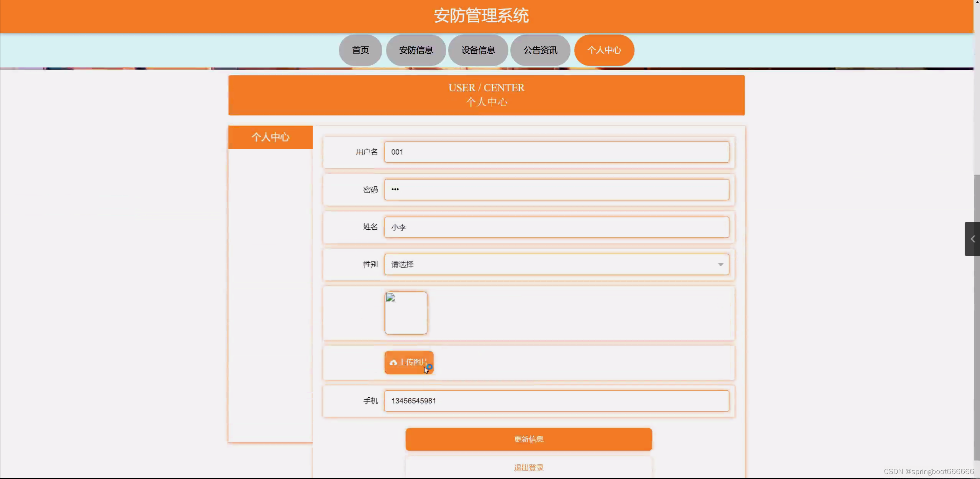Click the 手机 phone number field
Image resolution: width=980 pixels, height=479 pixels.
click(556, 401)
